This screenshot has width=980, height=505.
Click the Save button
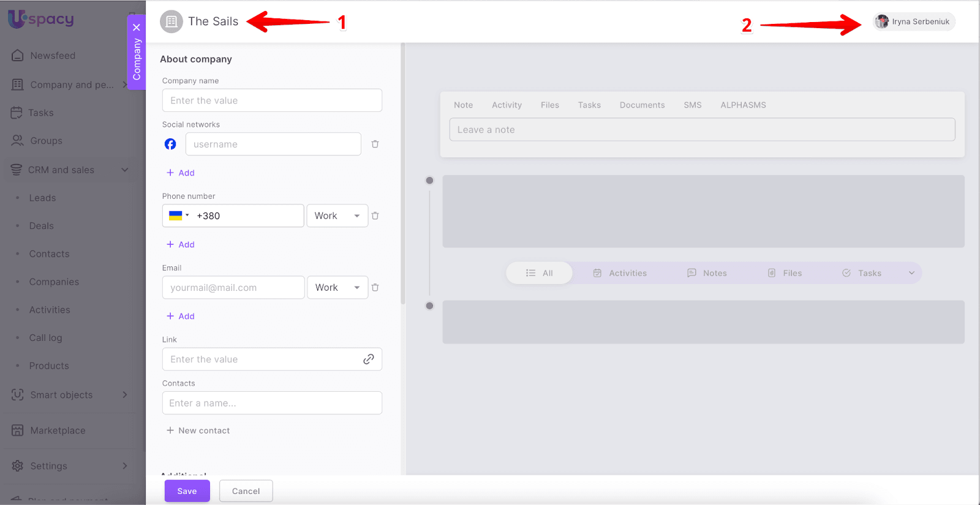[x=187, y=491]
